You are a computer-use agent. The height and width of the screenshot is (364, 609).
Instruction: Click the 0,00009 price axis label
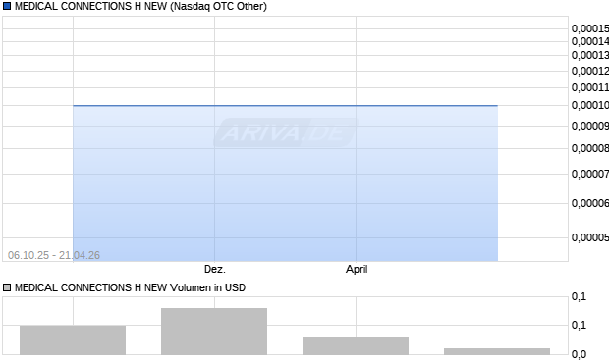[x=590, y=126]
